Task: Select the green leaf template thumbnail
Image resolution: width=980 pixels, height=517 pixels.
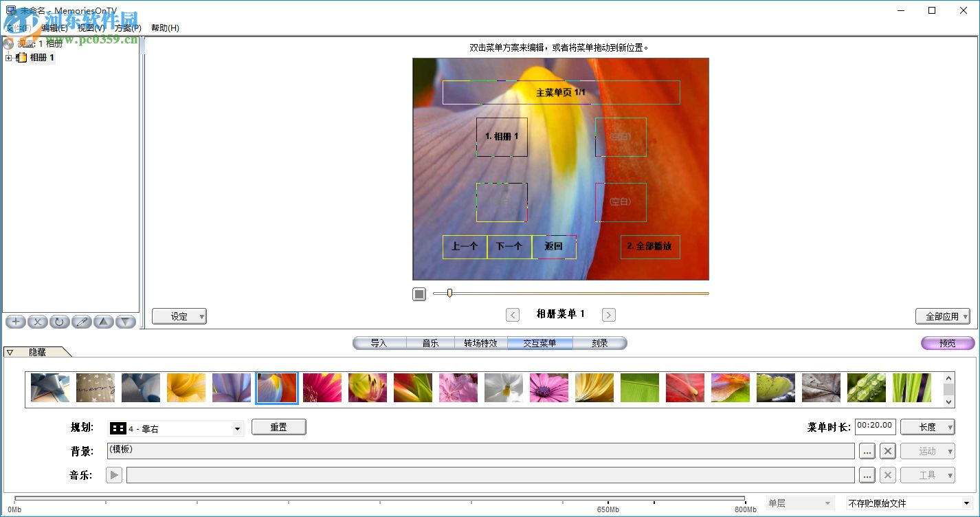Action: [640, 388]
